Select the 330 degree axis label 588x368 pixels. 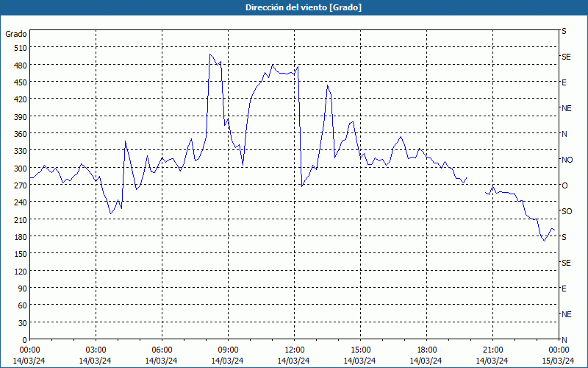[x=21, y=151]
